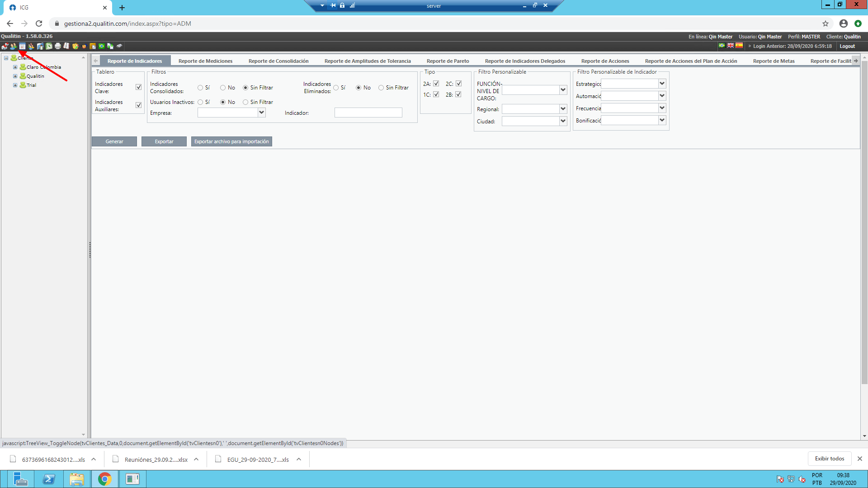Screen dimensions: 868x488
Task: Open the Reporte de Pareto tab
Action: coord(448,61)
